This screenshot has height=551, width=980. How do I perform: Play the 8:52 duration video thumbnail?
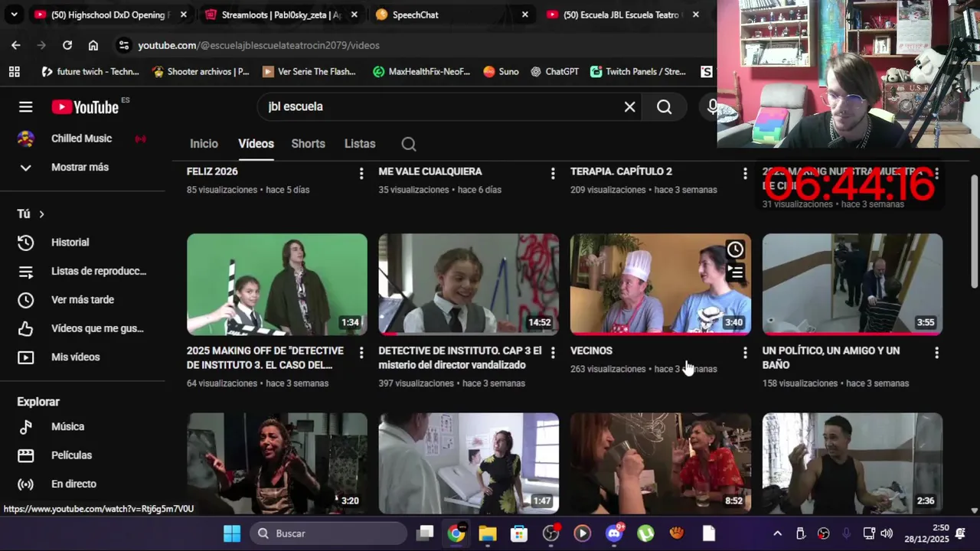tap(661, 463)
